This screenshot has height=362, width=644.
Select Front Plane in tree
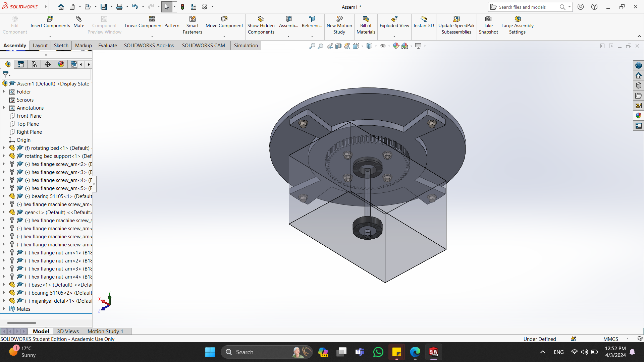(x=29, y=116)
